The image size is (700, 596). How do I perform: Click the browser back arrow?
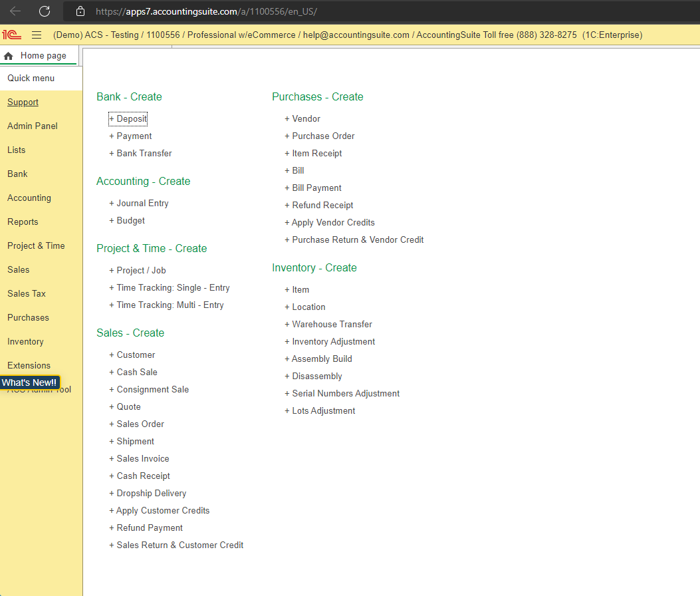[15, 11]
